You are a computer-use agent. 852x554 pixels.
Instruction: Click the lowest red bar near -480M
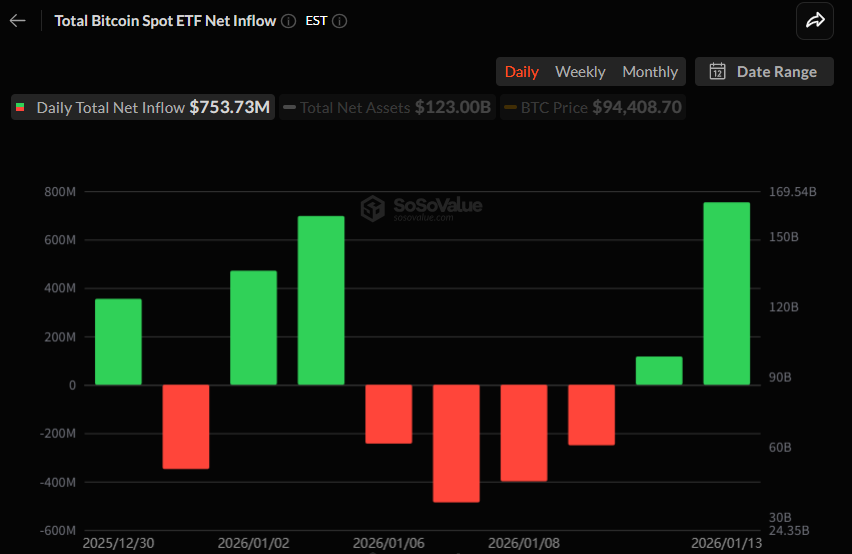click(456, 443)
